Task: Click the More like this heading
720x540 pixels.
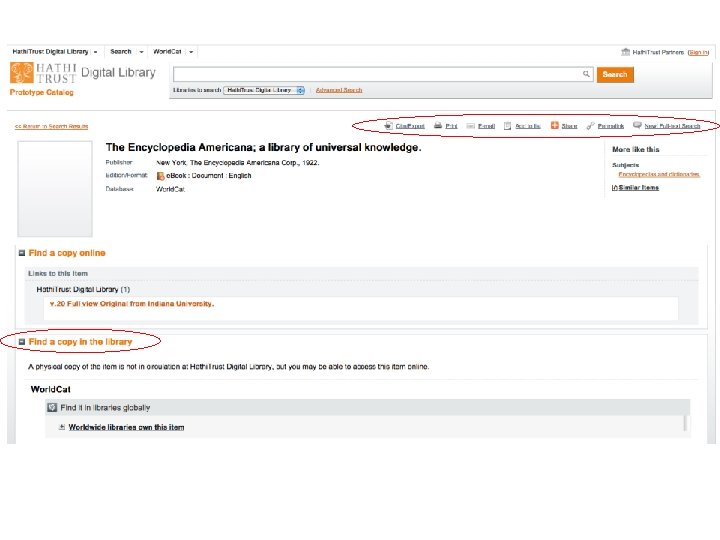Action: pyautogui.click(x=636, y=149)
